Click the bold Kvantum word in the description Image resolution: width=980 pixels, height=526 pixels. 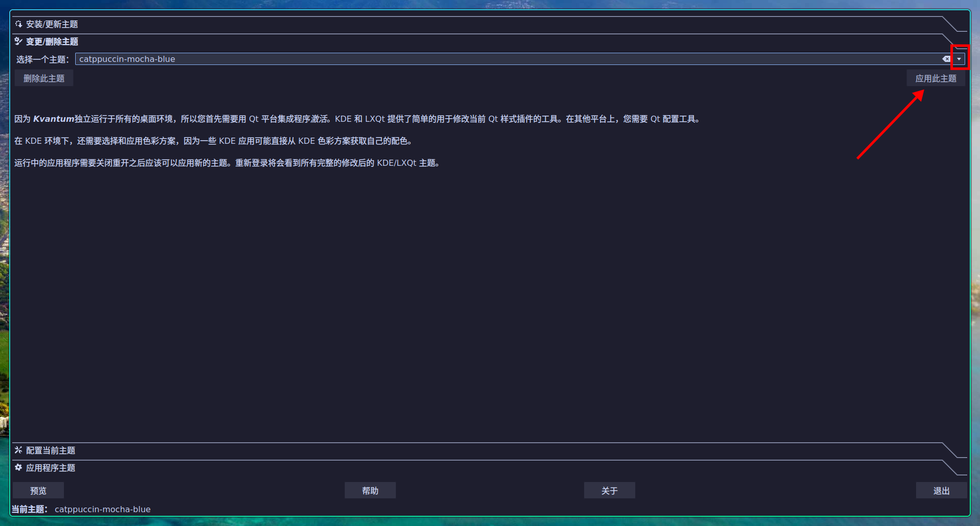54,119
